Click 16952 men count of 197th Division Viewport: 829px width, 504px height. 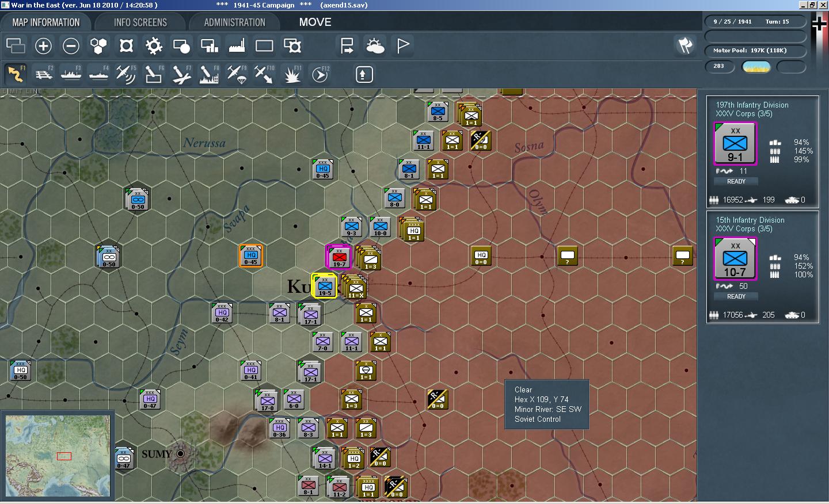(733, 200)
